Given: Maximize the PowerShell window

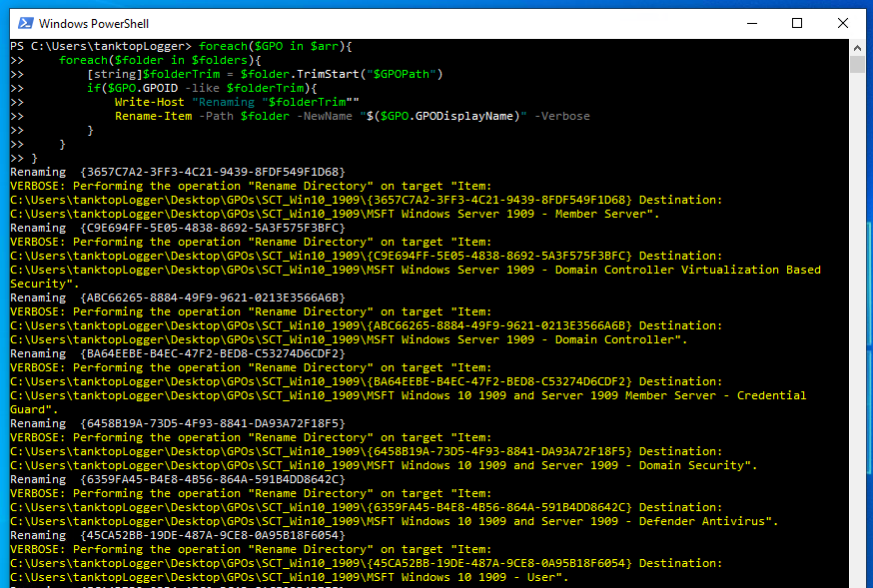Looking at the screenshot, I should tap(796, 22).
